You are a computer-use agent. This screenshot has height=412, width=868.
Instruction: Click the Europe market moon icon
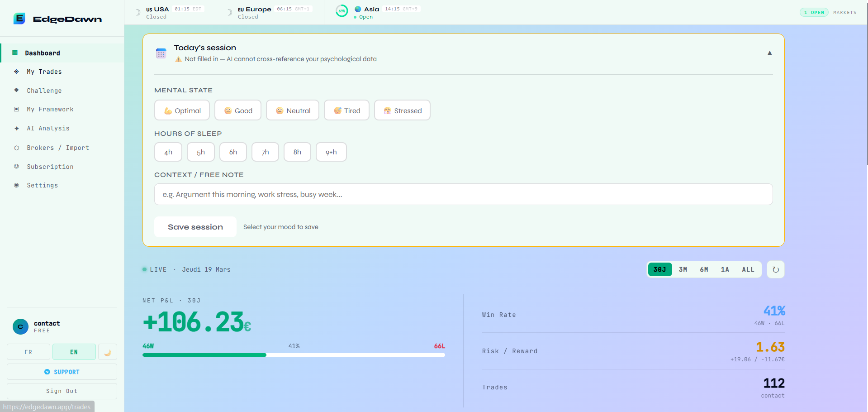pos(230,13)
